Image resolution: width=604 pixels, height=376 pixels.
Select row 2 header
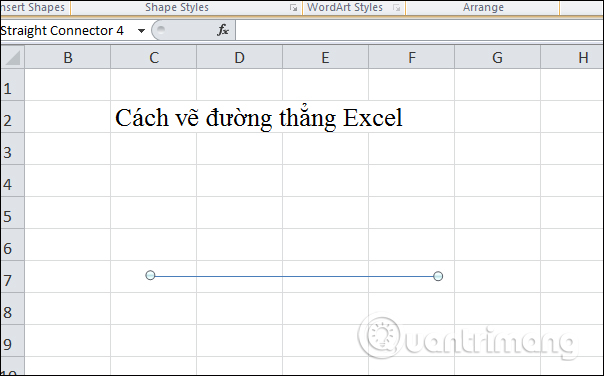[12, 117]
